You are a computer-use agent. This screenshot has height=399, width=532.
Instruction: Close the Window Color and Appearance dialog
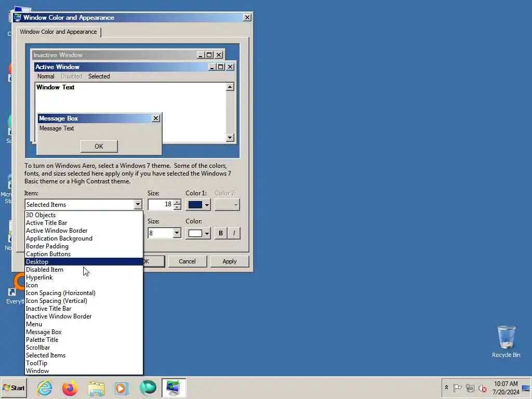coord(247,17)
